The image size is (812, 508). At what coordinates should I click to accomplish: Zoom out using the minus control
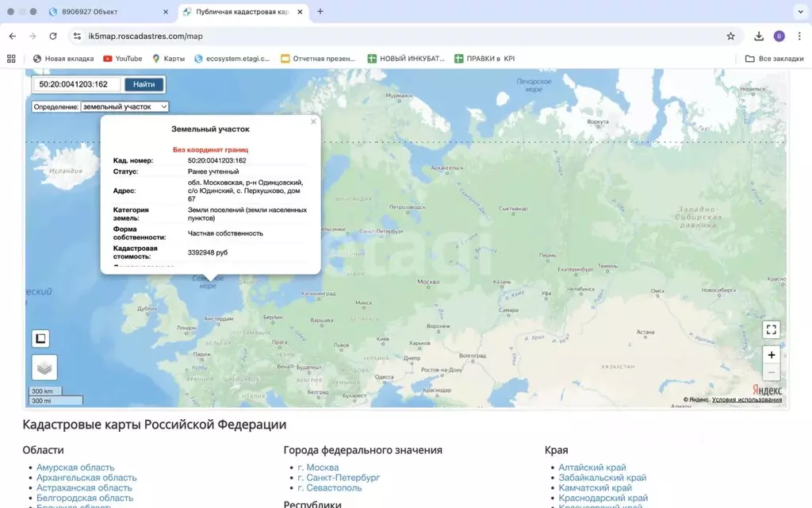pos(770,371)
